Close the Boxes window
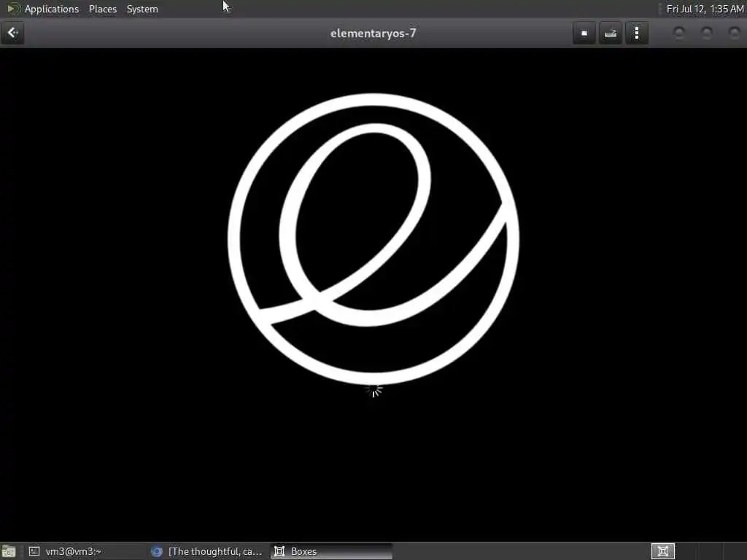 tap(734, 33)
